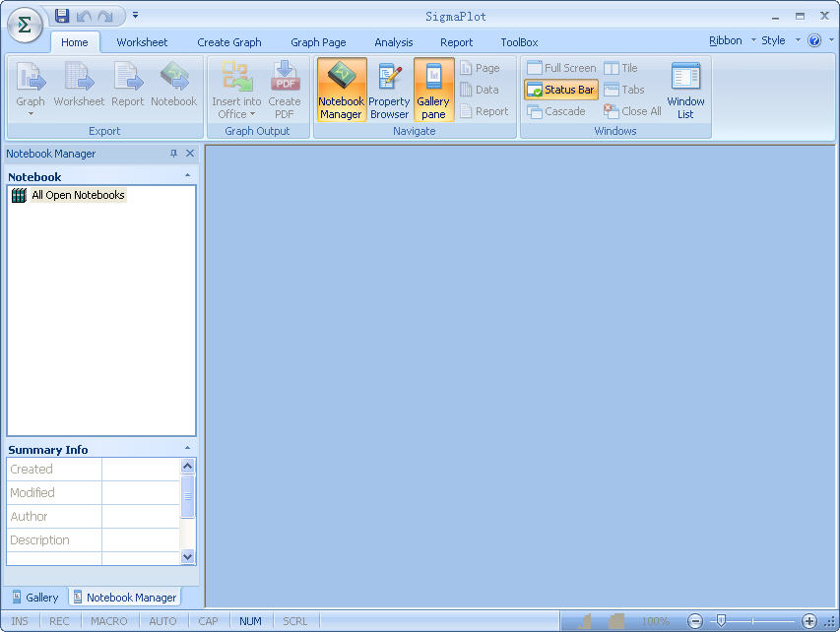Toggle the Status Bar option
Image resolution: width=840 pixels, height=632 pixels.
[x=560, y=90]
